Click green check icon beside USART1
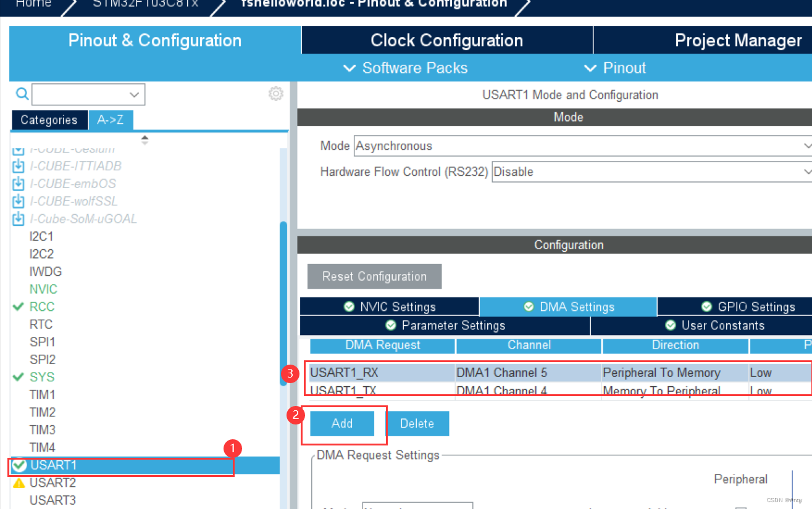 pyautogui.click(x=19, y=465)
